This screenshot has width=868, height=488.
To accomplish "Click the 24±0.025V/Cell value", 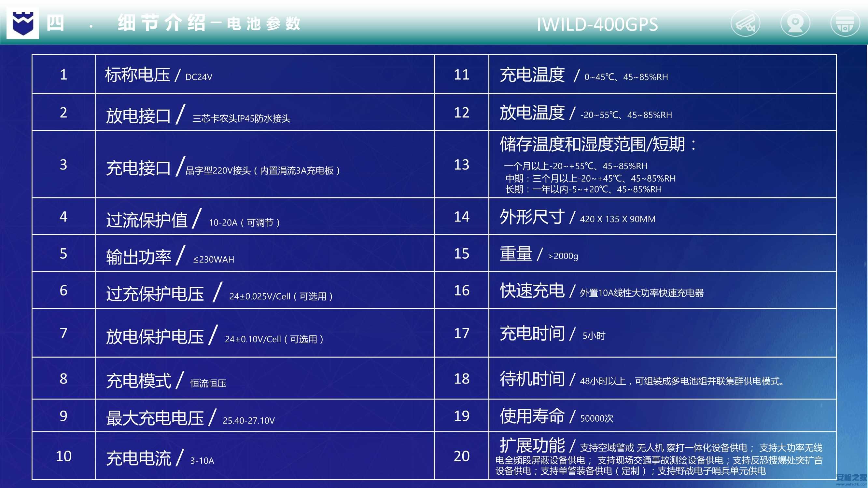I will (281, 296).
